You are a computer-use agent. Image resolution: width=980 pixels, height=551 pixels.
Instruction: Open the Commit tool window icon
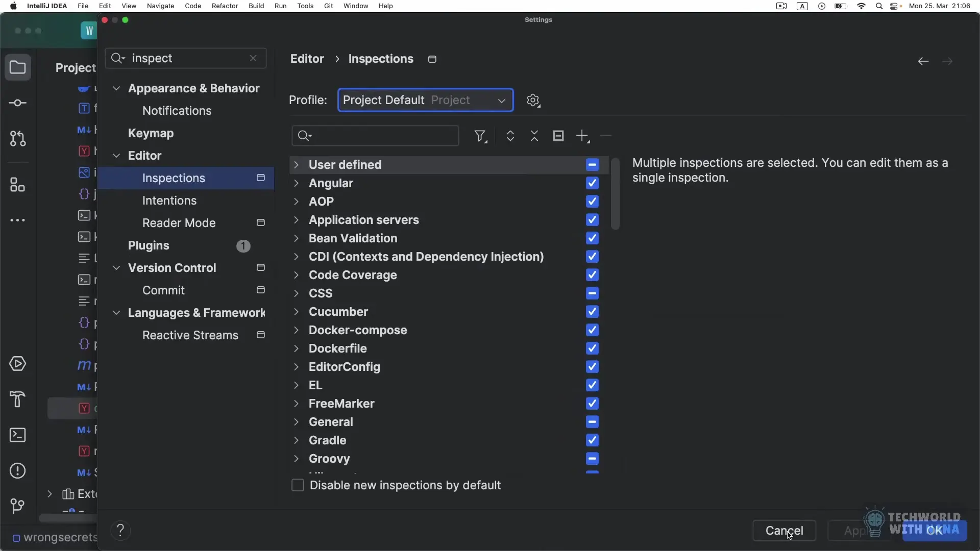(18, 103)
